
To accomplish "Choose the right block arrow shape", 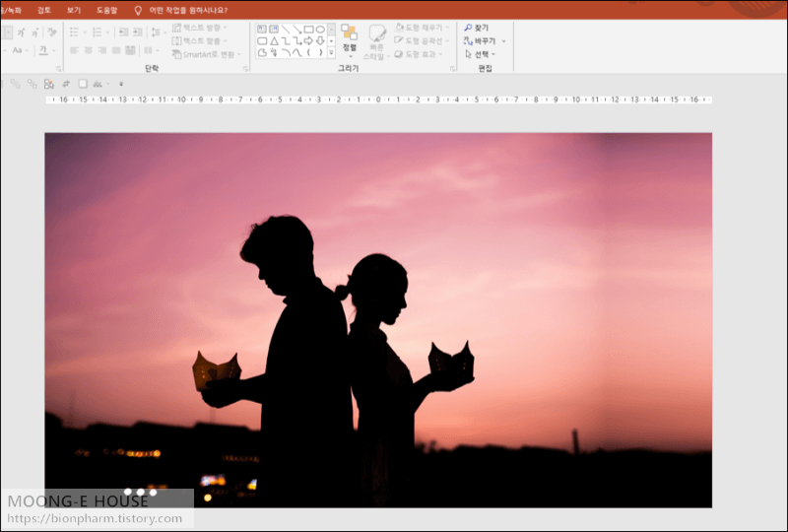I will (x=308, y=40).
